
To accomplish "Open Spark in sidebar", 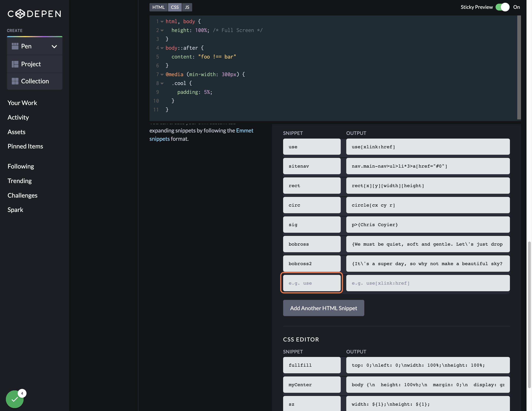I will coord(15,210).
